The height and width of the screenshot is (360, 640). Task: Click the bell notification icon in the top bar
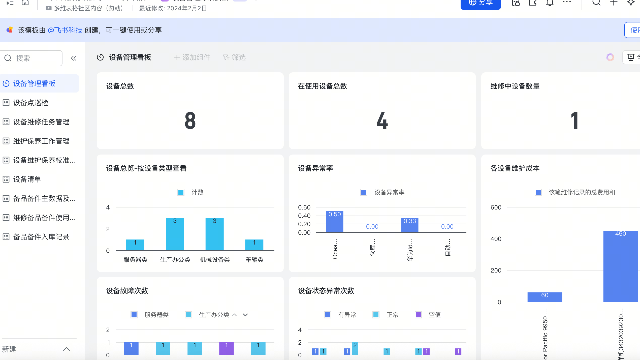pyautogui.click(x=550, y=3)
